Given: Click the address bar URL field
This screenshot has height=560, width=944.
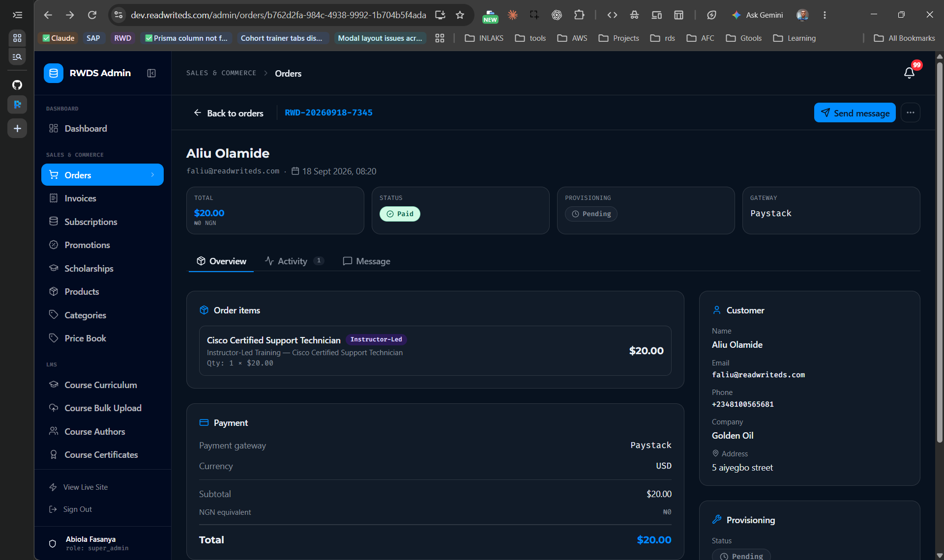Looking at the screenshot, I should coord(278,15).
